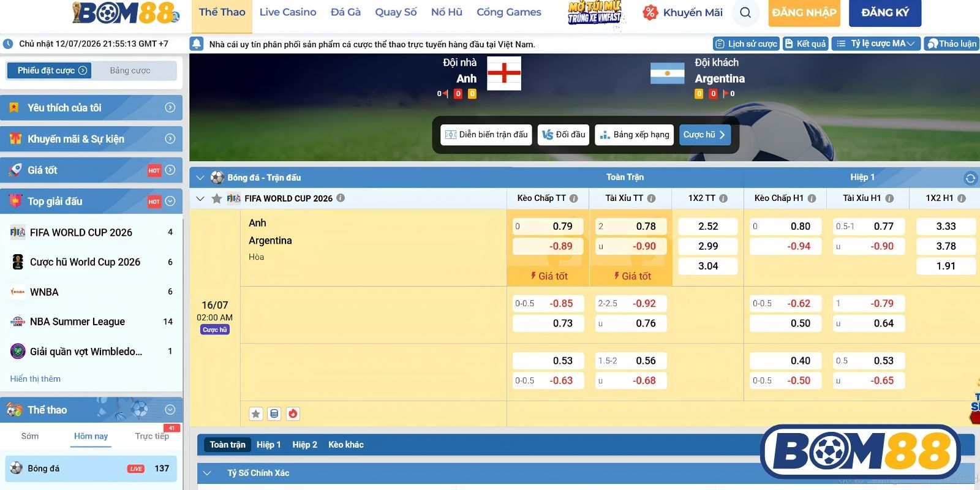
Task: Open Yêu thích của tôi section
Action: coord(91,108)
